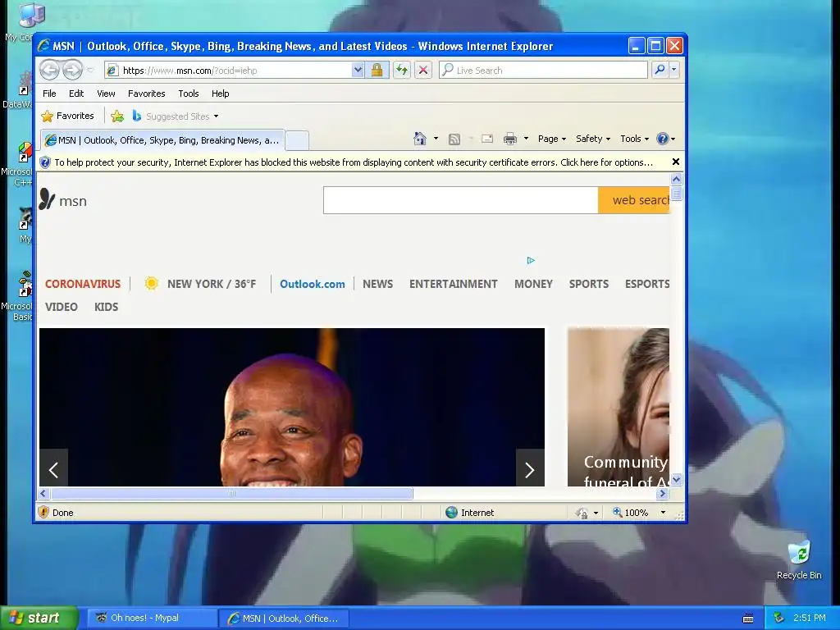Open the View menu
840x630 pixels.
[106, 94]
